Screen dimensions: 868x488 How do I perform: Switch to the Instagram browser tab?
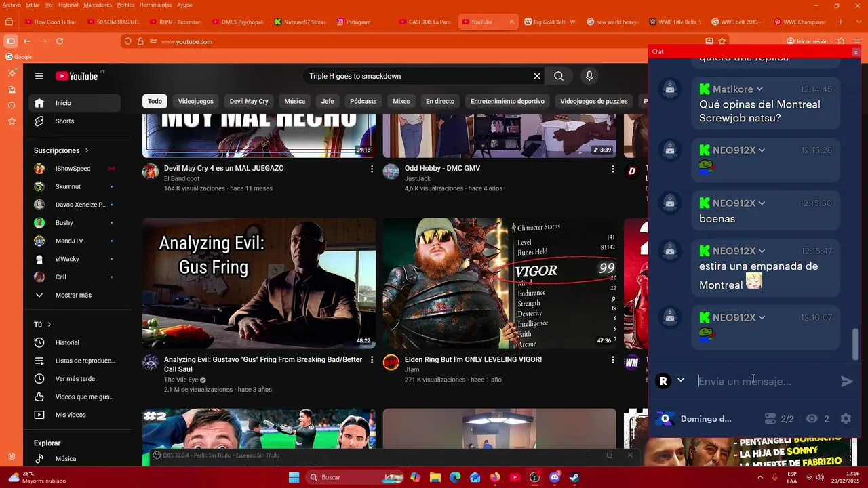point(363,22)
